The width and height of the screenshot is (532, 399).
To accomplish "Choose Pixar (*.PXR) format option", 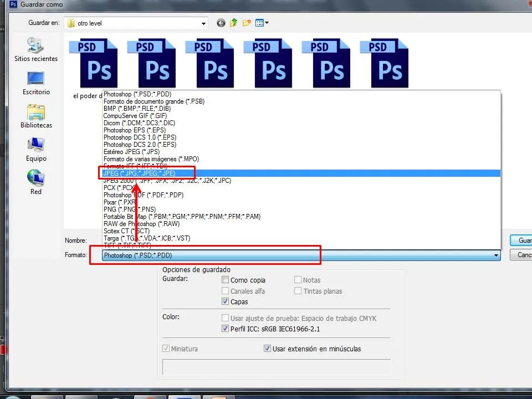I will coord(301,202).
